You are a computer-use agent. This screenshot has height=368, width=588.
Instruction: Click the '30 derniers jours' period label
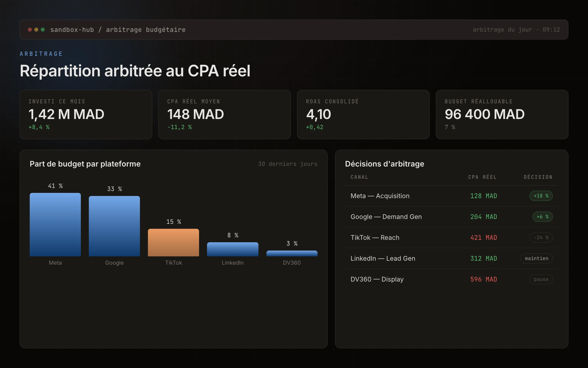coord(288,164)
